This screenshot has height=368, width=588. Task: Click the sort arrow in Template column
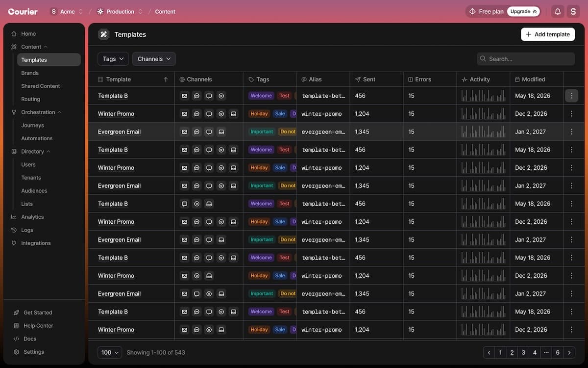(x=166, y=79)
